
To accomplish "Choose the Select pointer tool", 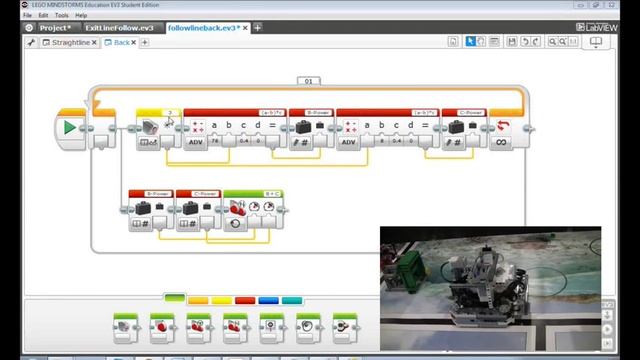I will pyautogui.click(x=470, y=41).
